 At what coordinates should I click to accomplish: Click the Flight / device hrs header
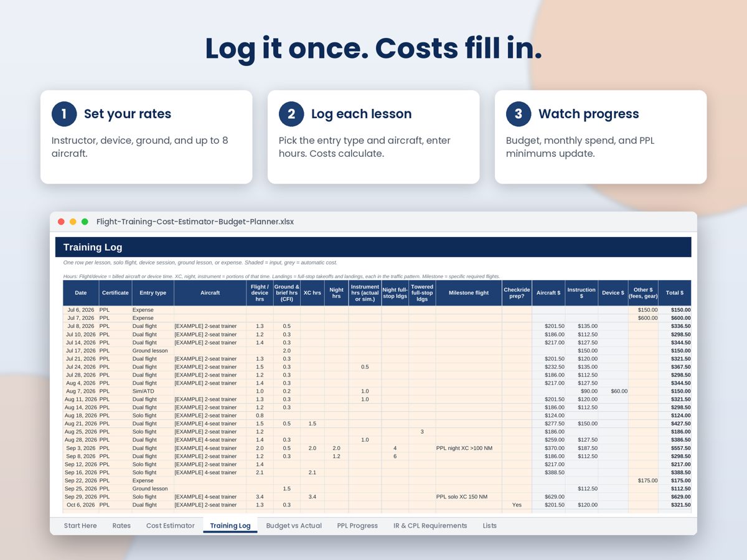click(x=260, y=293)
